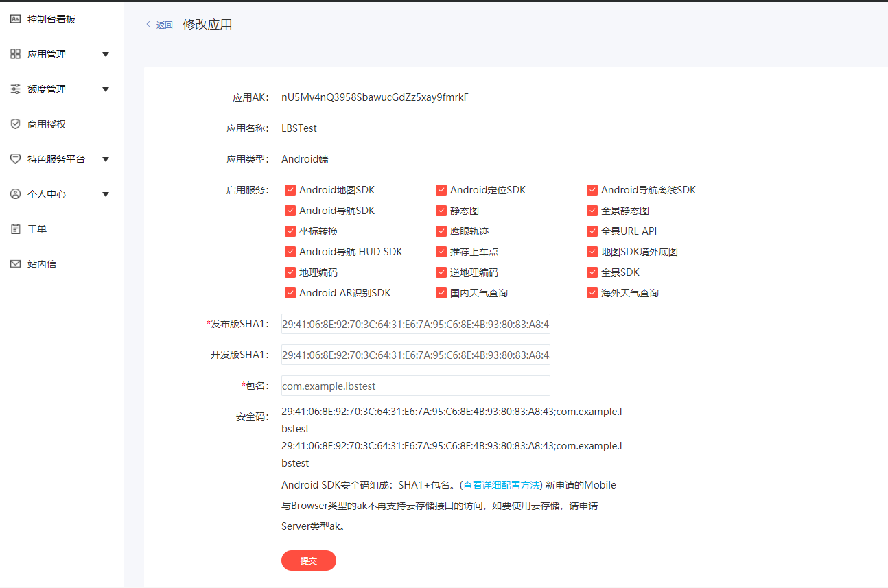888x588 pixels.
Task: Click the 应用管理 grid icon
Action: point(15,54)
